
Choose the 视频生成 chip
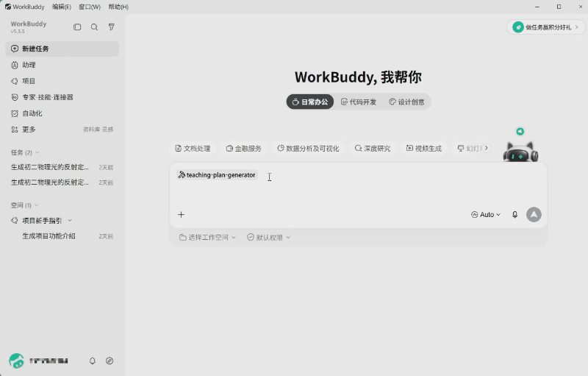424,149
